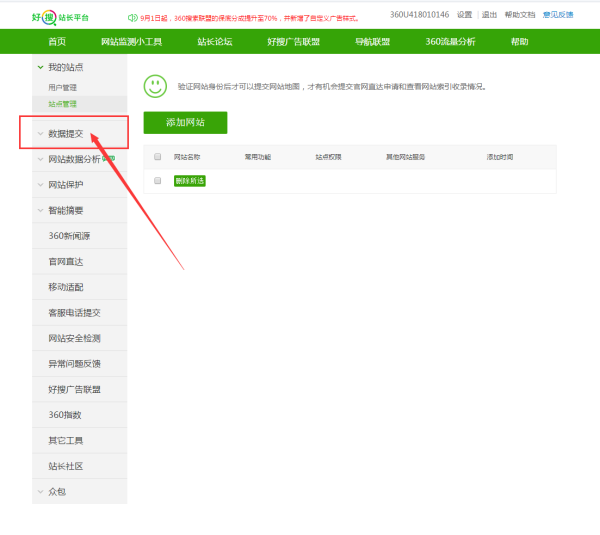Click the 退出 logout link
Screen dimensions: 600x535
click(x=489, y=15)
